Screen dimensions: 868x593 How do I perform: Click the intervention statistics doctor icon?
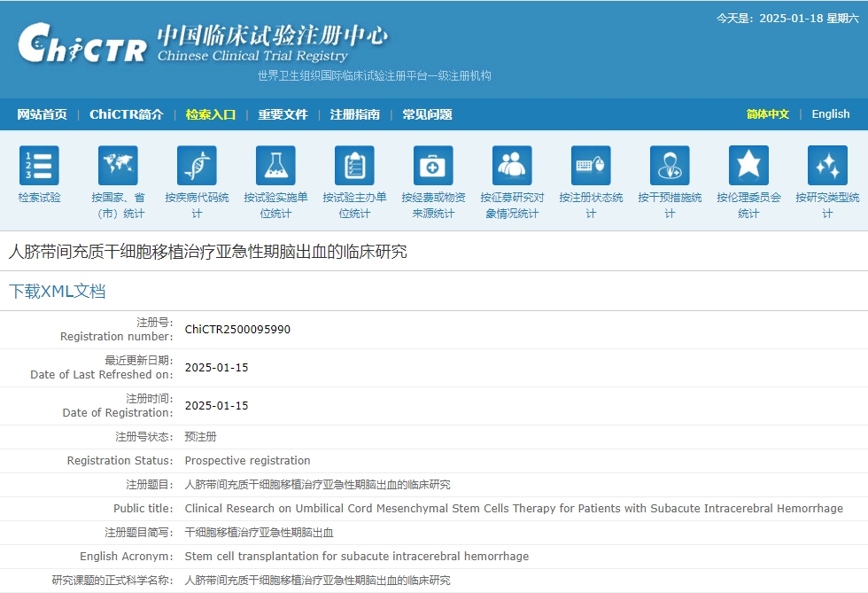coord(670,166)
